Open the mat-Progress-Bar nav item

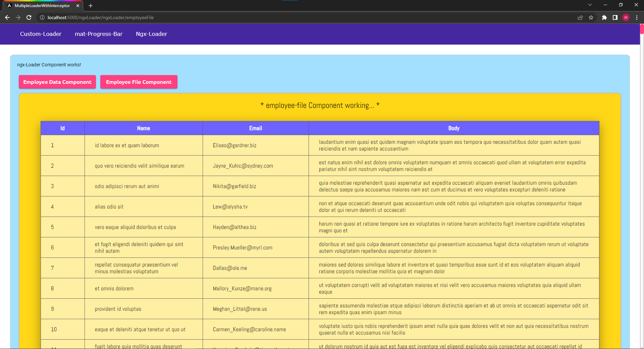99,34
